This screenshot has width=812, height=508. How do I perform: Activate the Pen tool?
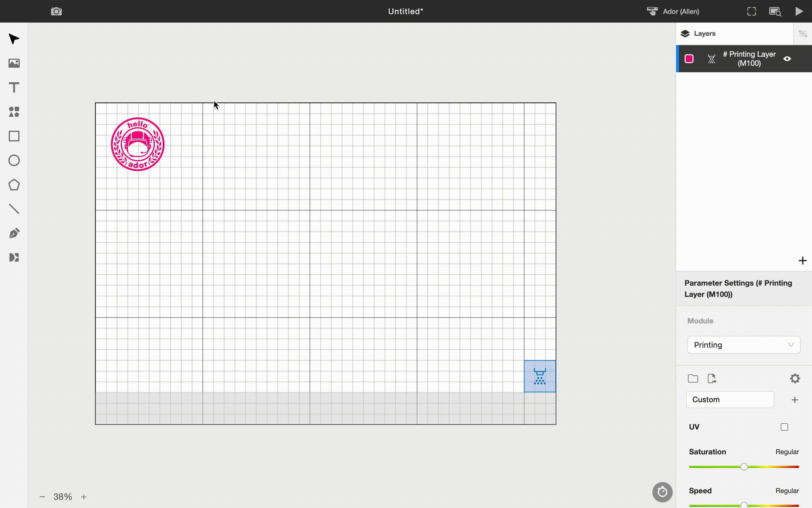pos(14,233)
